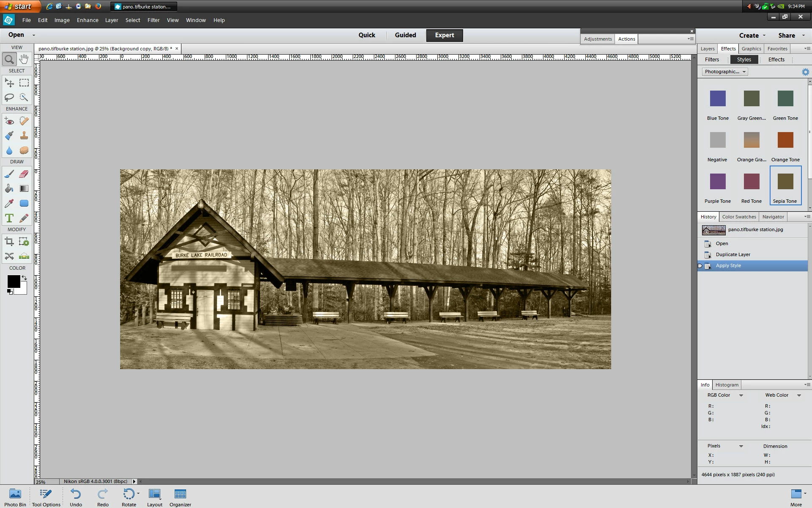Select the Clone Stamp tool
This screenshot has height=508, width=812.
(x=24, y=135)
